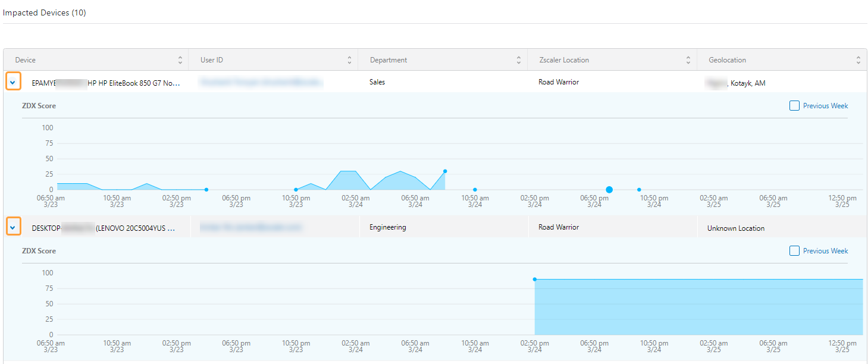Sort the User ID column
Screen dimensions: 868x364
click(x=349, y=59)
